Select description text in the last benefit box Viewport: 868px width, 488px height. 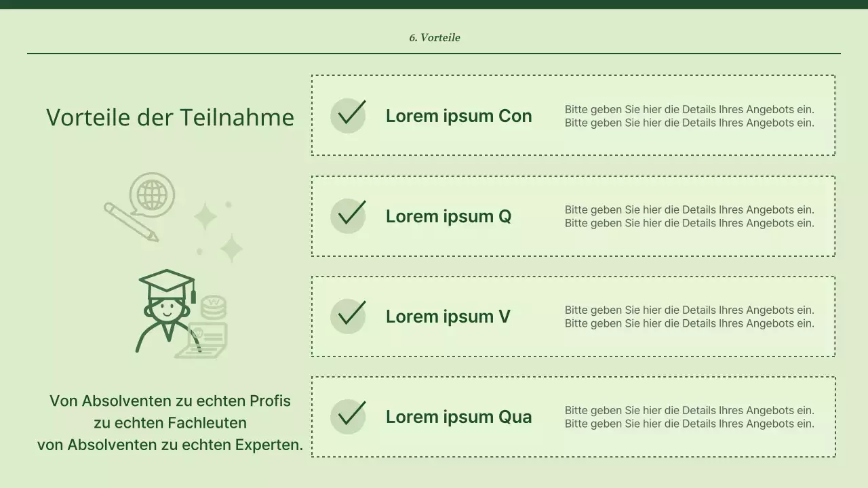pos(689,417)
